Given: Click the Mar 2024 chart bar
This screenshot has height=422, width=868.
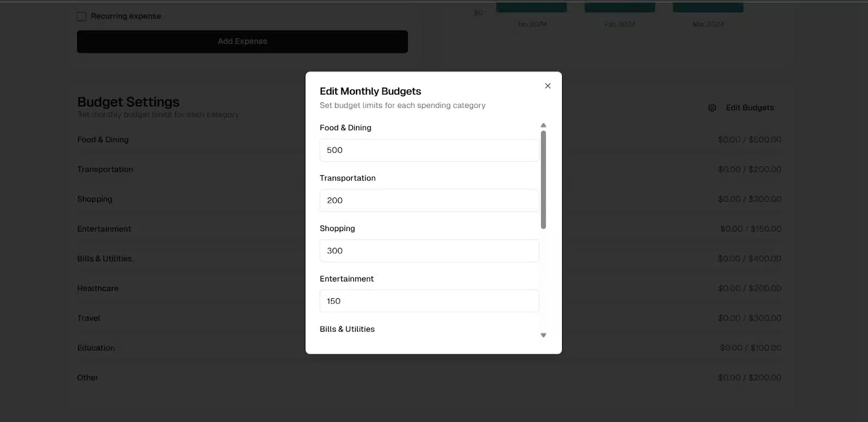Looking at the screenshot, I should 708,8.
